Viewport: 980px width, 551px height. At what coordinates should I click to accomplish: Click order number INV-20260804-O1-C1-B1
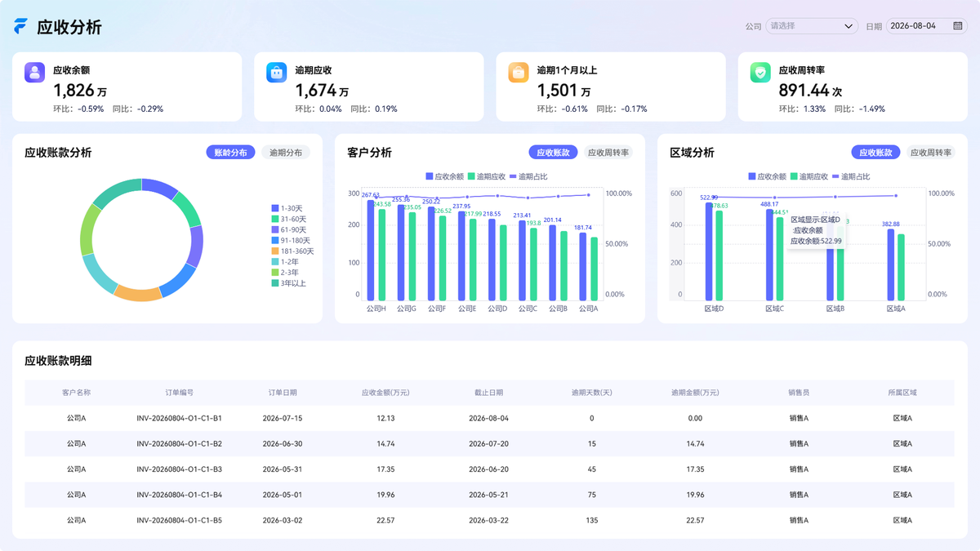click(x=179, y=418)
